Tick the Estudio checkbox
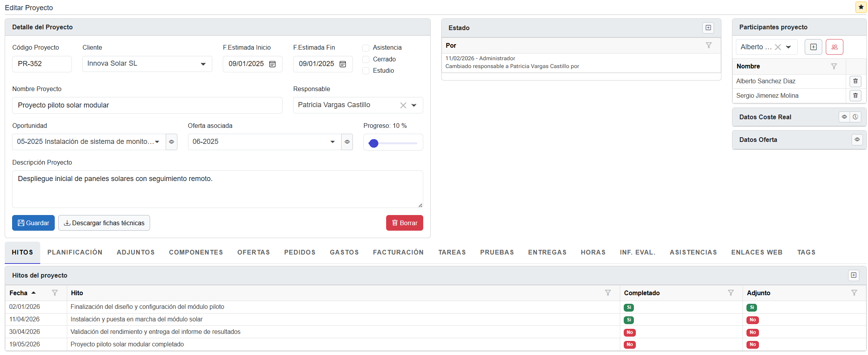This screenshot has height=355, width=868. coord(366,71)
